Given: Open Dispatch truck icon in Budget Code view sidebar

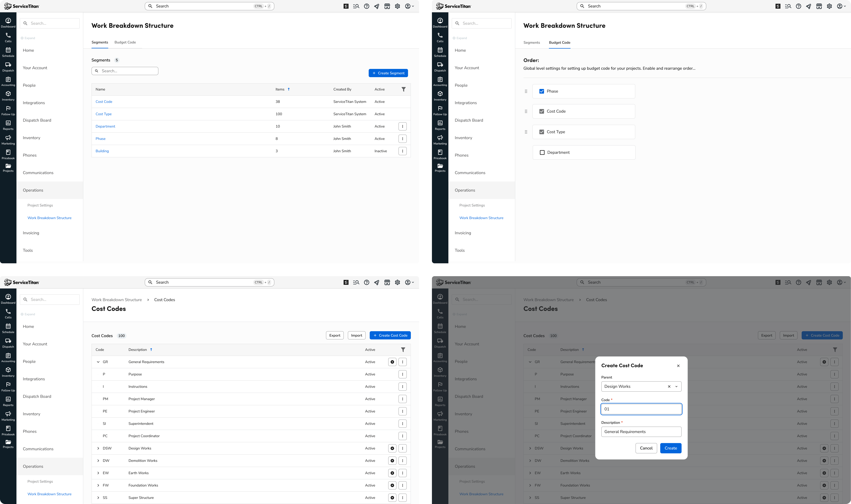Looking at the screenshot, I should click(x=440, y=65).
